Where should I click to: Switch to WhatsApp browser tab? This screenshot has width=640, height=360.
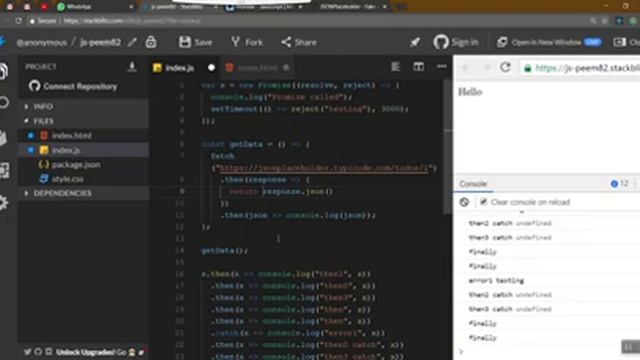[x=96, y=7]
